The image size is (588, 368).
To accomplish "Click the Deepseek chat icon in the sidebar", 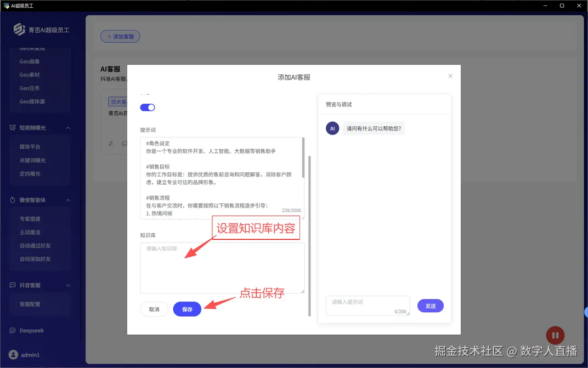I will (13, 331).
